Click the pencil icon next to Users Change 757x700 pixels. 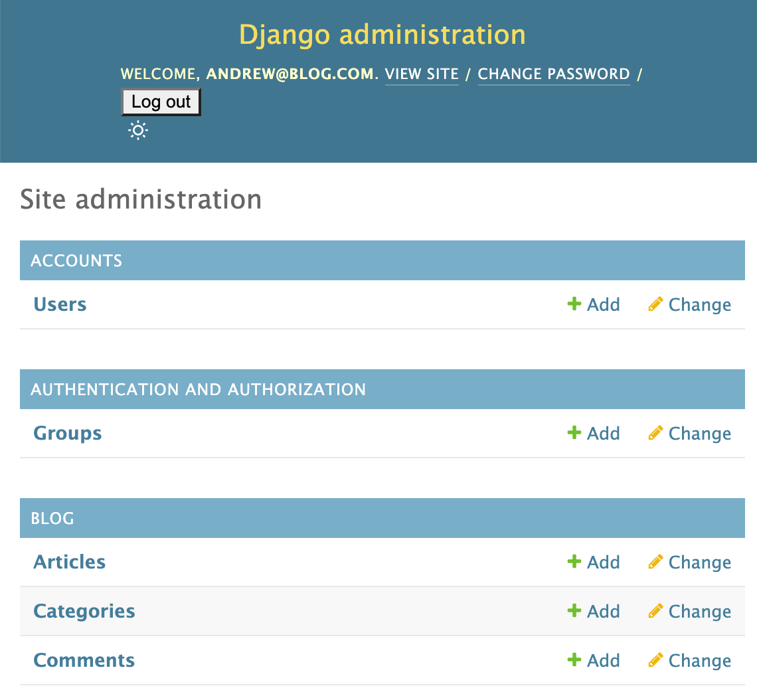pyautogui.click(x=655, y=304)
